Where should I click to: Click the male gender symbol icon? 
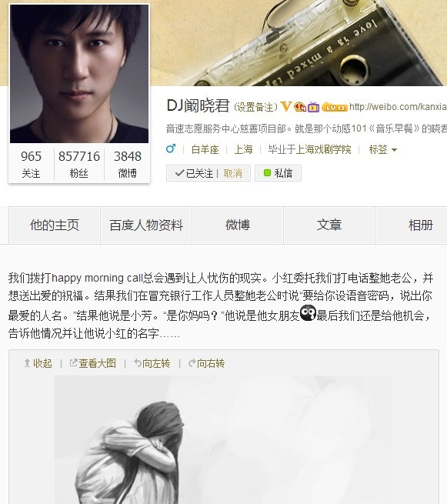[x=171, y=149]
